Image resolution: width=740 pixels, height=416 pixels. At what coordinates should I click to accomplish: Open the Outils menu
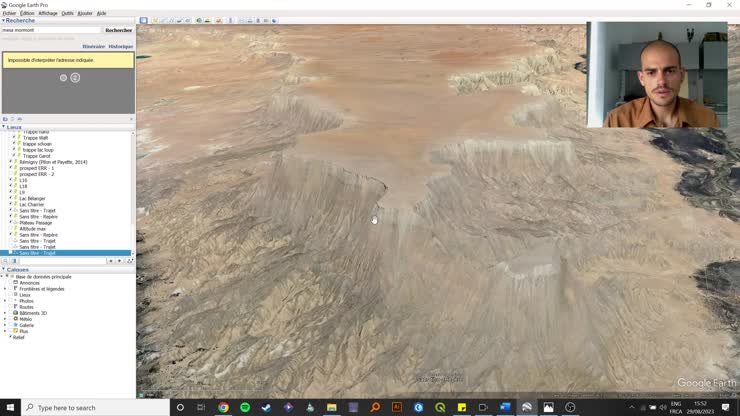(x=67, y=13)
